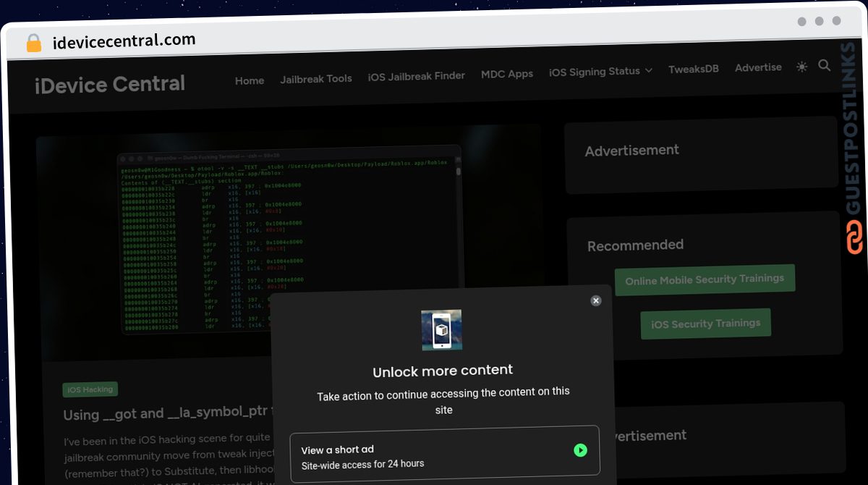
Task: Open the Home menu item
Action: coord(250,80)
